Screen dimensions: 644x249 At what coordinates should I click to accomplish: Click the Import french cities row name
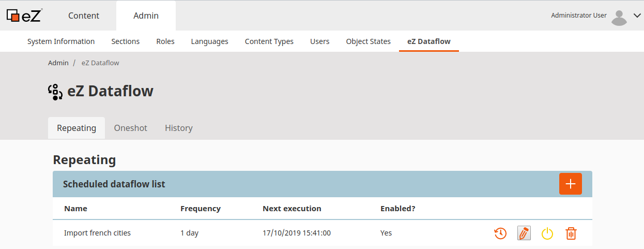[97, 233]
